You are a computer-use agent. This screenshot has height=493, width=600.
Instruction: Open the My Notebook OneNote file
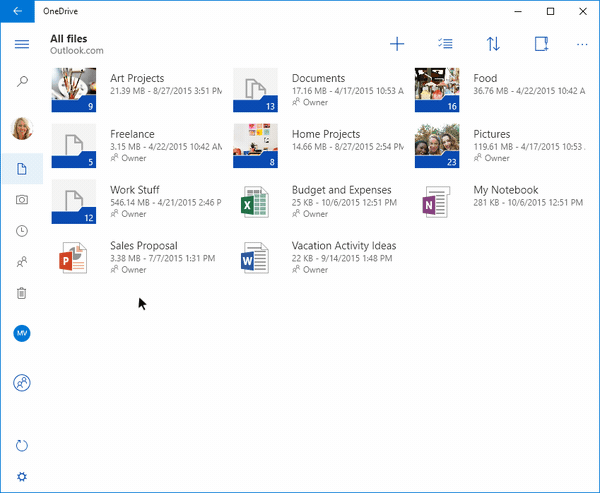[438, 202]
